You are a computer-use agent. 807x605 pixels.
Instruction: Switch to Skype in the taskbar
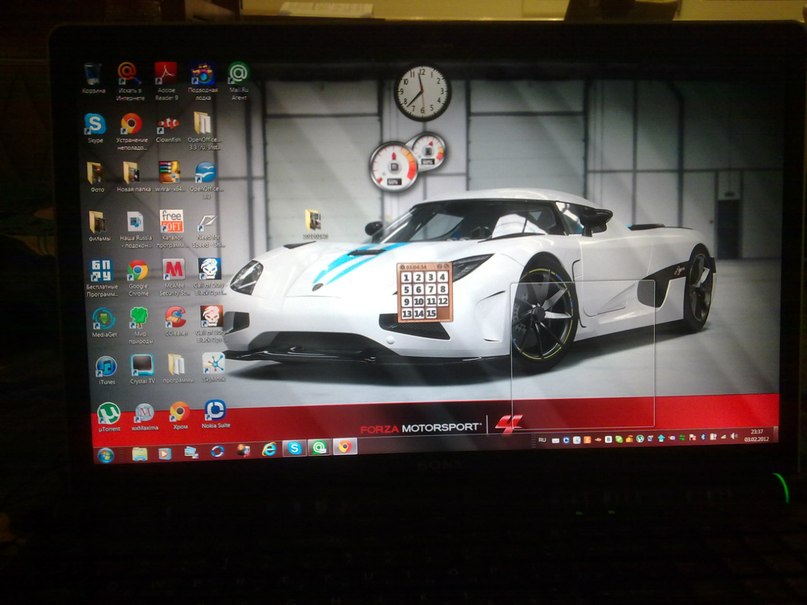294,448
